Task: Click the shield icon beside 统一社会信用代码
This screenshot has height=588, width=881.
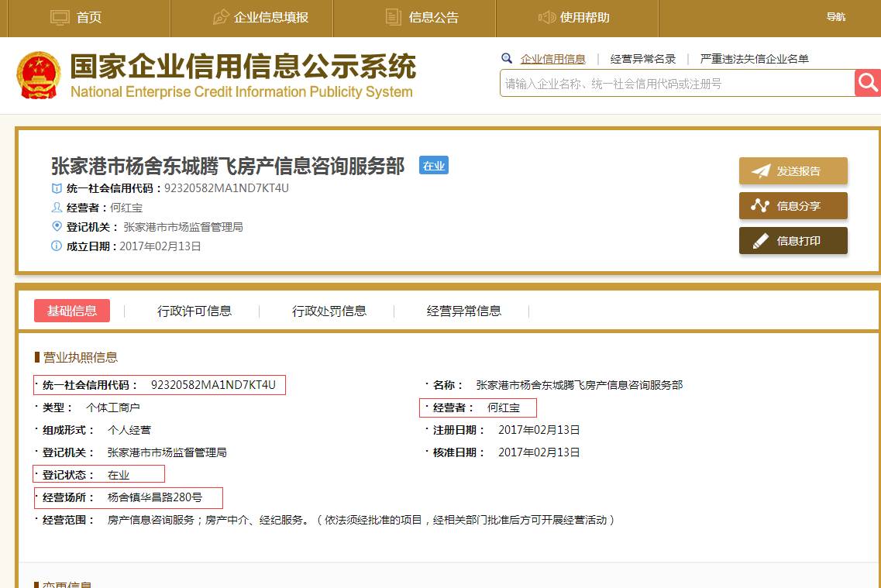Action: coord(57,188)
